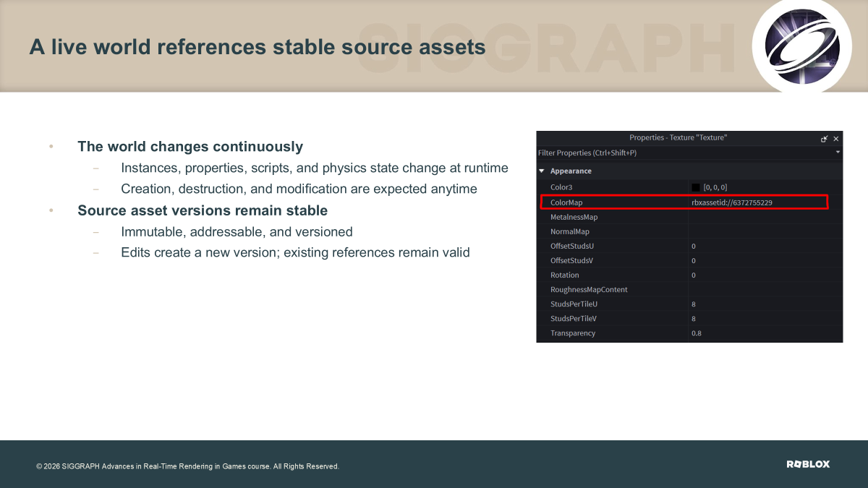Click the SIGGRAPH copyright notice in footer

(187, 466)
